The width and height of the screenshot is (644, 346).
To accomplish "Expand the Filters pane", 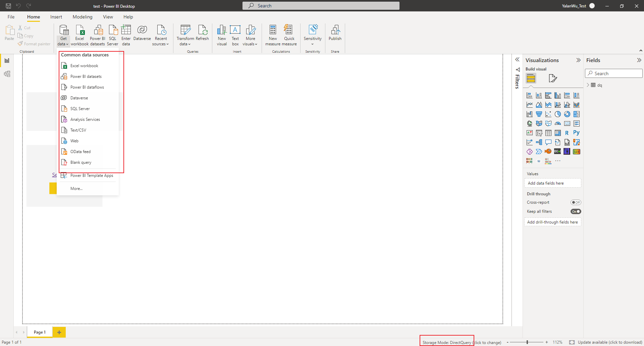I will coord(517,59).
